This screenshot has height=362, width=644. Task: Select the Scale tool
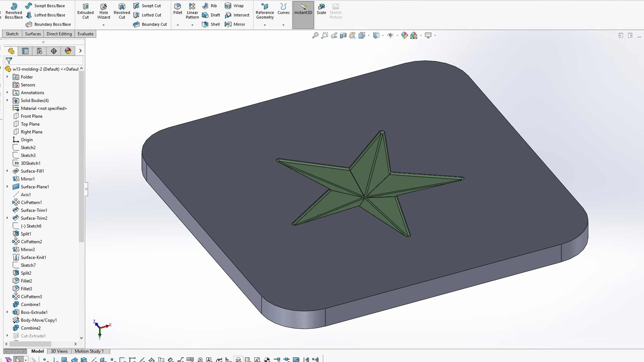point(321,9)
